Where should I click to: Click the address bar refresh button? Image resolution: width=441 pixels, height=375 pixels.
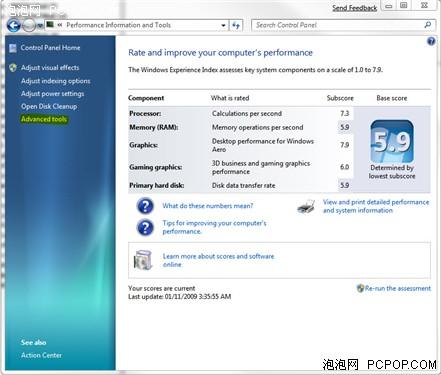tap(236, 25)
